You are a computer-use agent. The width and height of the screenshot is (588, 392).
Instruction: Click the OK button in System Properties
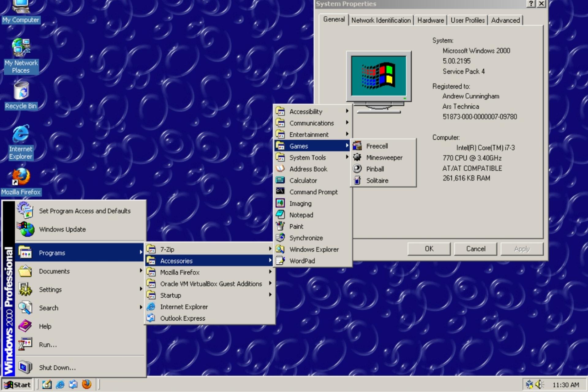(429, 249)
